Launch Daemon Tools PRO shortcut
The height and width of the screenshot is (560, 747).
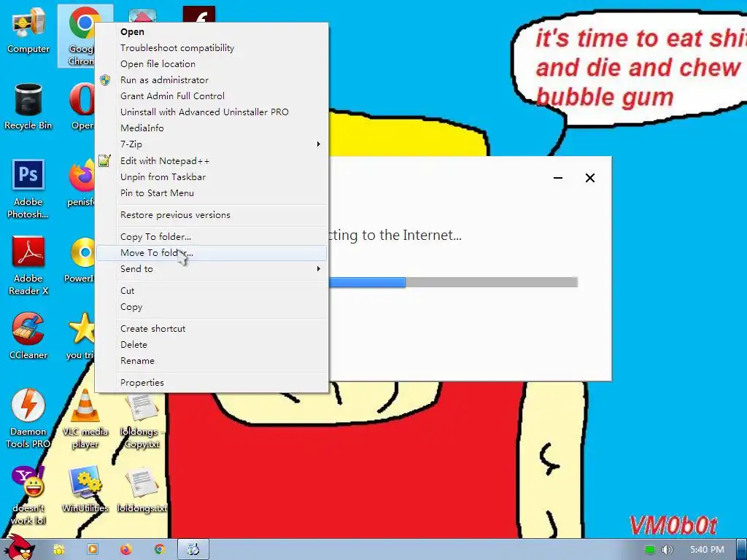pos(28,419)
